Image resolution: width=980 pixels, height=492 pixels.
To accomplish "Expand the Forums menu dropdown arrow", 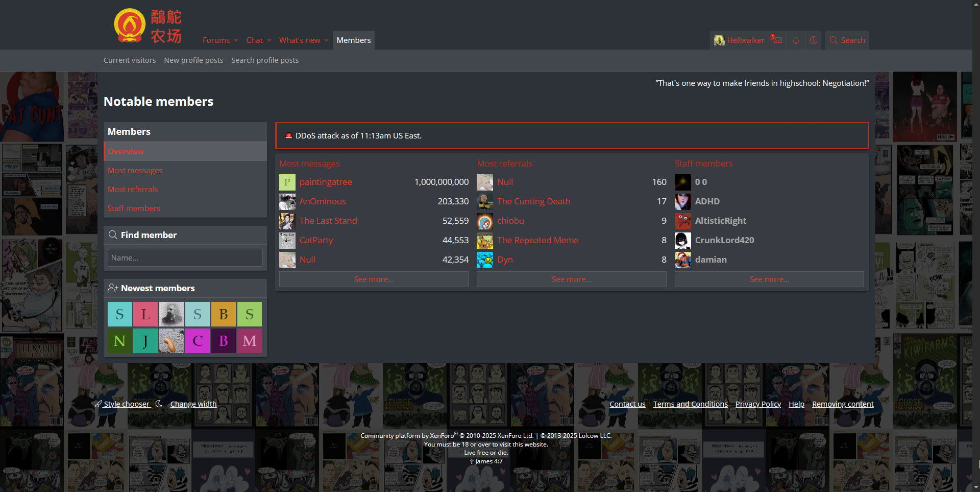I will click(x=236, y=40).
